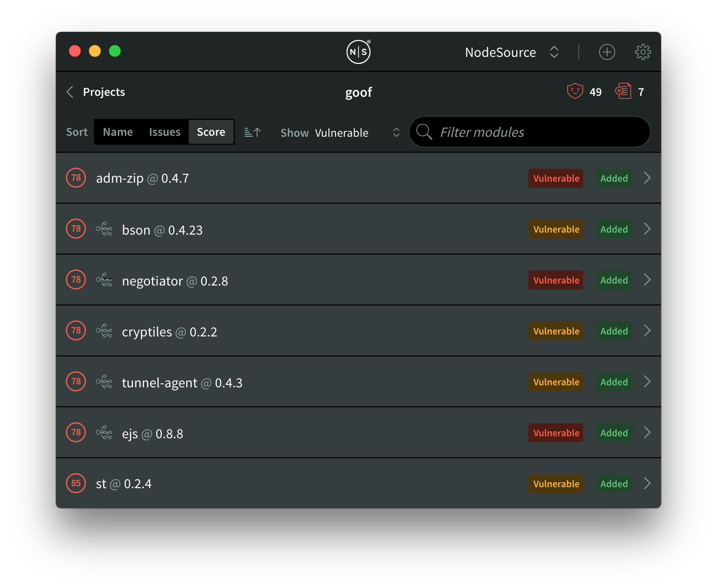The image size is (717, 588).
Task: Click Added tag on cryptiles row
Action: coord(614,331)
